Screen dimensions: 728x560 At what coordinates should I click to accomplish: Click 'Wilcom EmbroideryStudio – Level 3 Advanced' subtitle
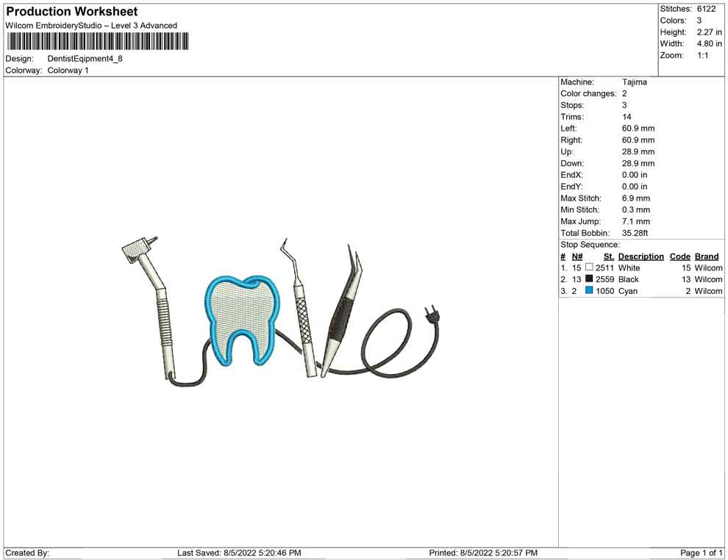[91, 26]
